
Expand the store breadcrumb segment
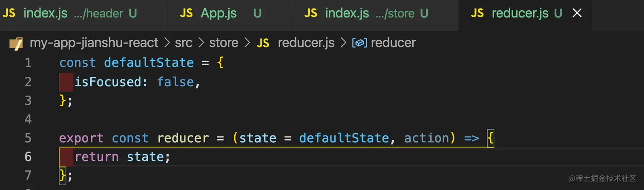tap(224, 43)
